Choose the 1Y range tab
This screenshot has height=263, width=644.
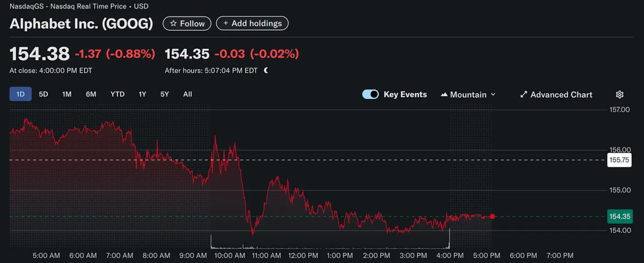[143, 94]
